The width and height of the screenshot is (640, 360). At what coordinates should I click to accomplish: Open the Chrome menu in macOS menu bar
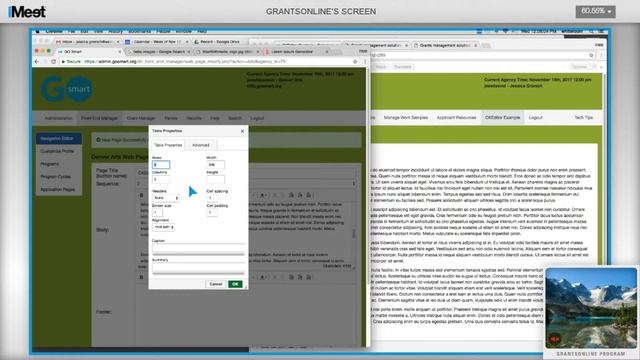click(54, 31)
